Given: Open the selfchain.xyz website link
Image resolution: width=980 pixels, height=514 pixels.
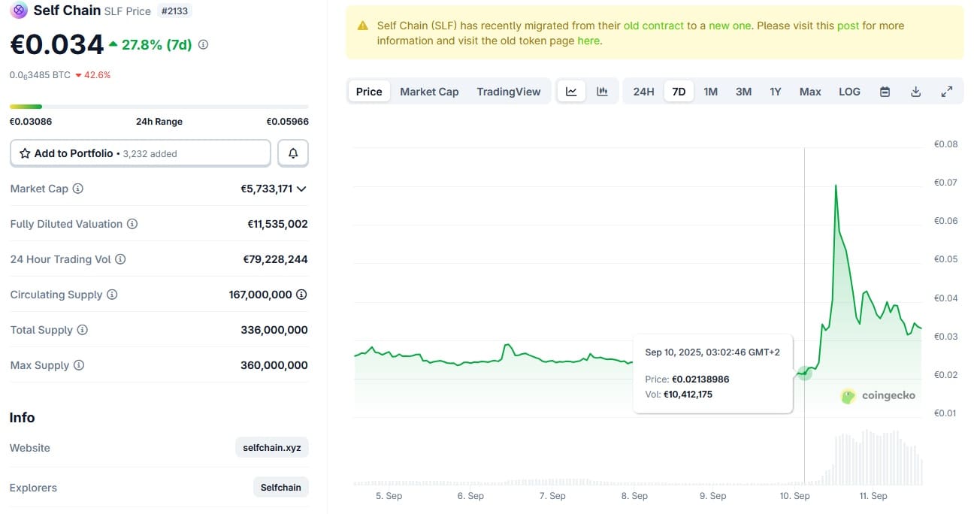Looking at the screenshot, I should 272,448.
